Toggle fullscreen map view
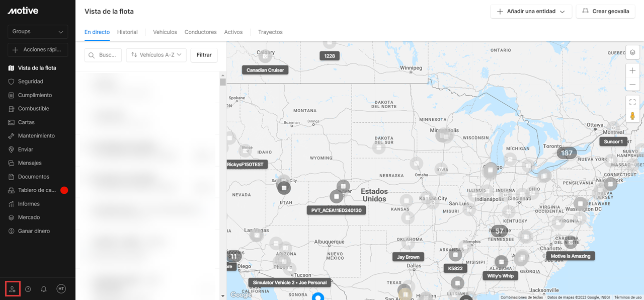 pyautogui.click(x=632, y=102)
